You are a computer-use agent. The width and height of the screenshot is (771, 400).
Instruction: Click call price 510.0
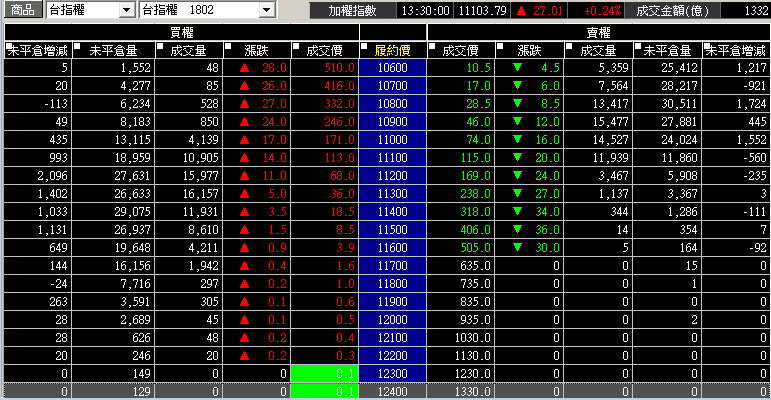339,68
